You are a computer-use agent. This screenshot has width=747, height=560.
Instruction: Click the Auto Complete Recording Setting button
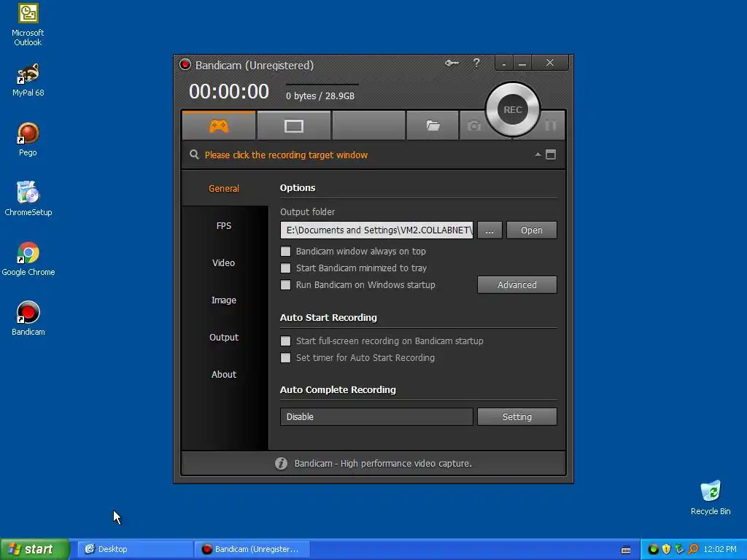point(517,416)
